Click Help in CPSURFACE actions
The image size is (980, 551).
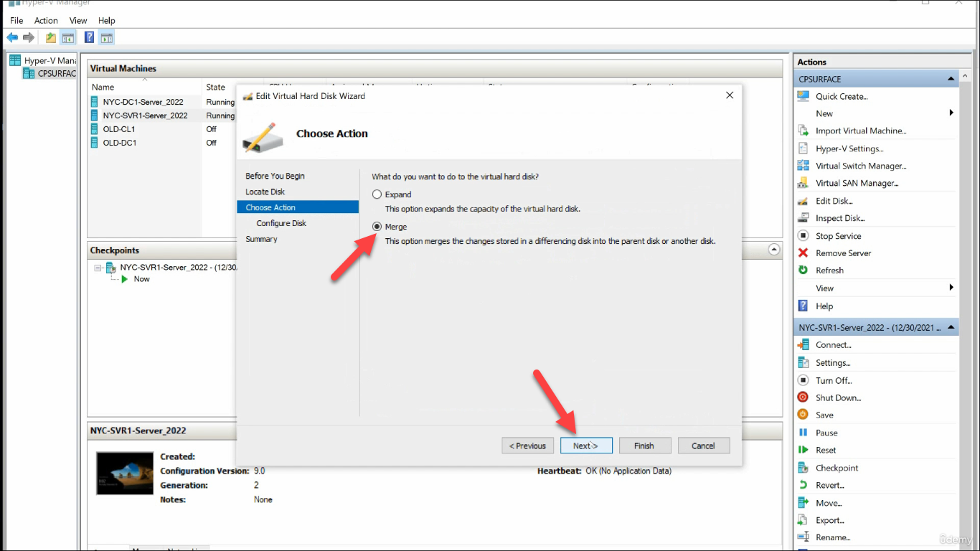click(x=824, y=306)
